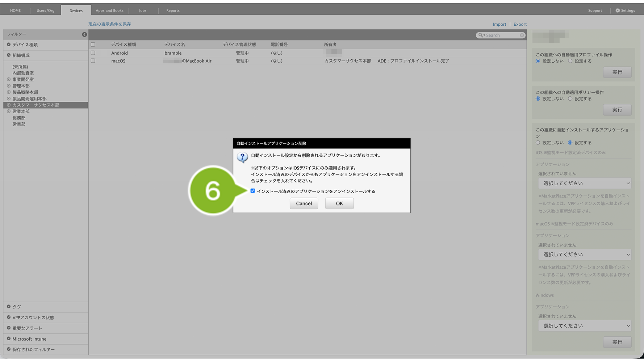The height and width of the screenshot is (362, 644).
Task: Click Cancel in the dialog
Action: coord(304,203)
